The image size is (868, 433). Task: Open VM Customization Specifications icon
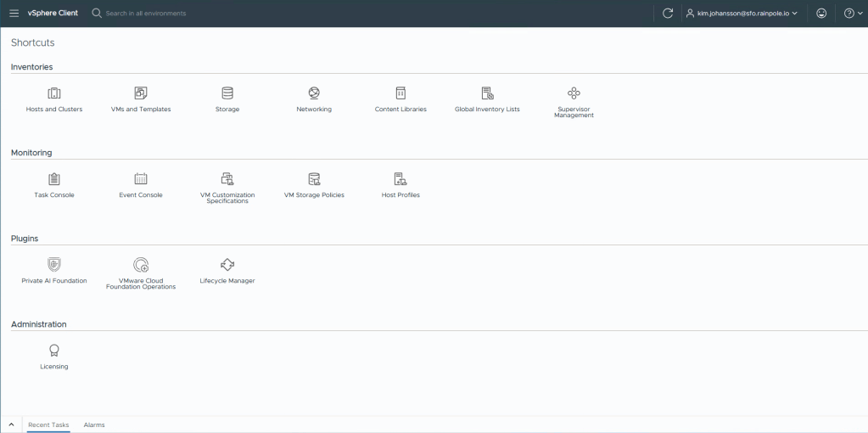(227, 179)
